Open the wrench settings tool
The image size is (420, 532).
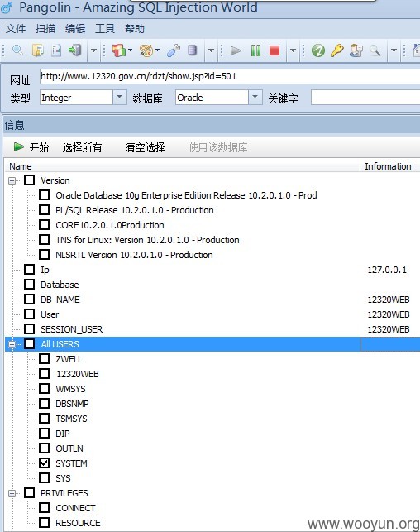click(174, 50)
